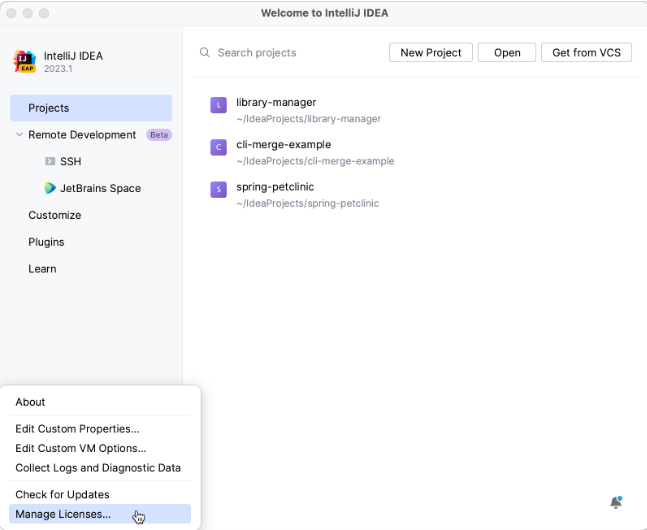The image size is (647, 530).
Task: Select the Projects tab in sidebar
Action: (x=91, y=108)
